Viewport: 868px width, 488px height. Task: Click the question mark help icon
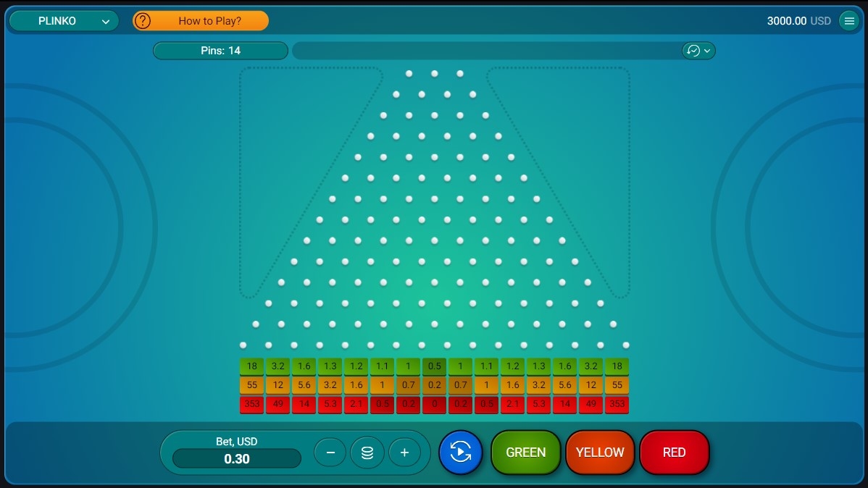142,21
